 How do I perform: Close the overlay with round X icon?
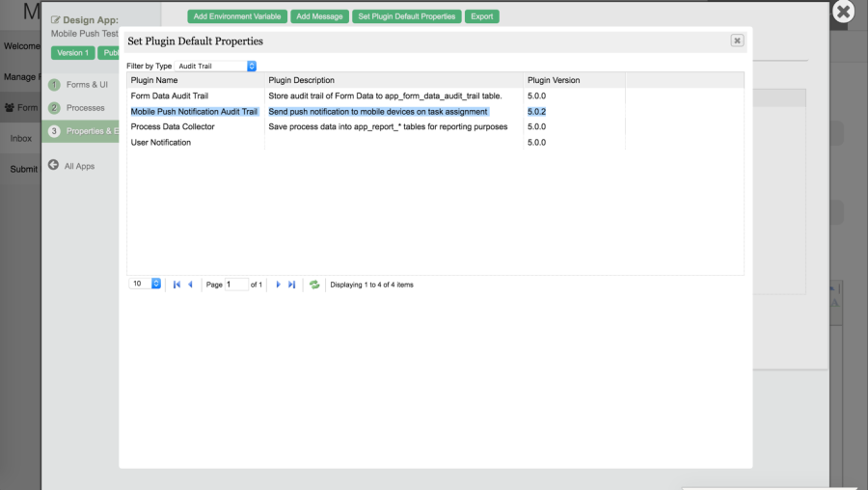point(843,12)
